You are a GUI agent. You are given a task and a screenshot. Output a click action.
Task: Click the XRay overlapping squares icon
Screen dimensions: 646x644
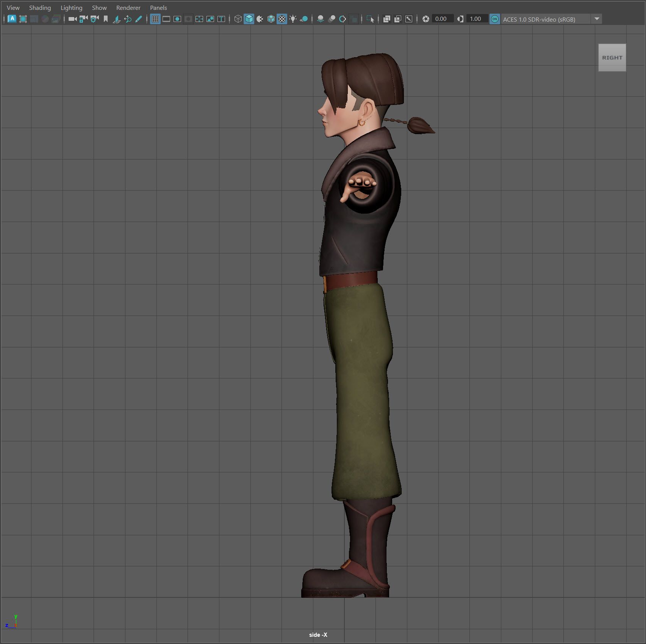click(387, 19)
